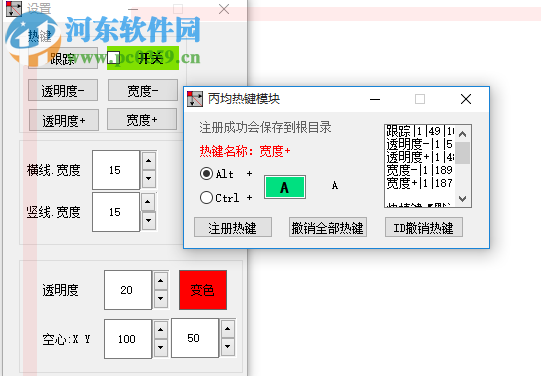Decrease 空心 X value with down arrow

[x=160, y=347]
